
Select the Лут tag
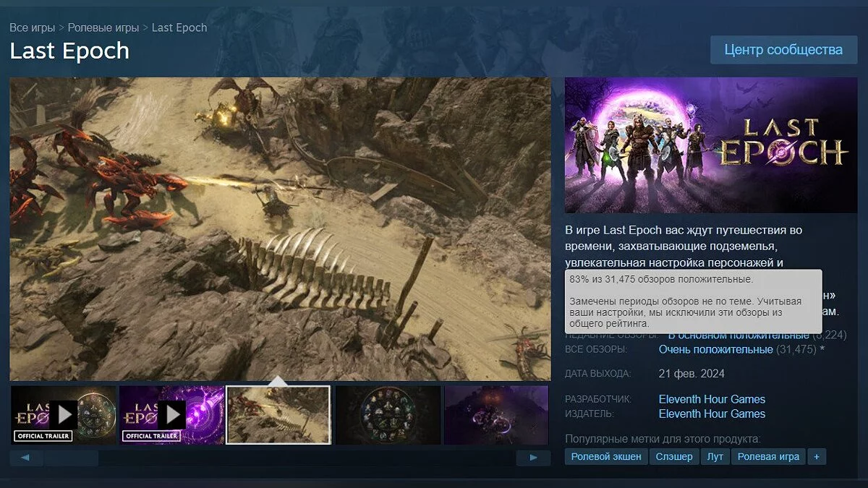715,457
